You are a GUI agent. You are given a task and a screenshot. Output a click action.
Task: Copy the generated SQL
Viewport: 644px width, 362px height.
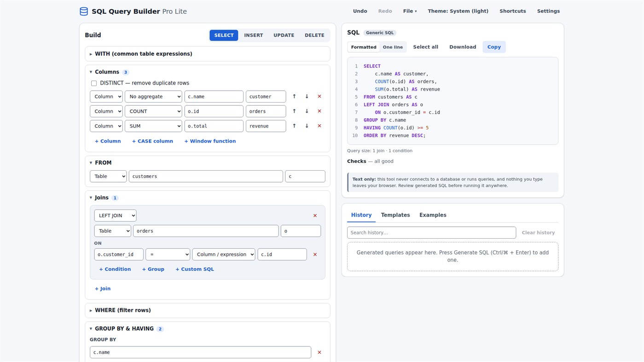coord(494,47)
